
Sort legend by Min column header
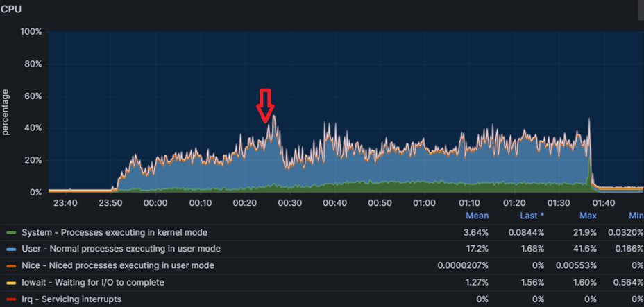pos(636,216)
